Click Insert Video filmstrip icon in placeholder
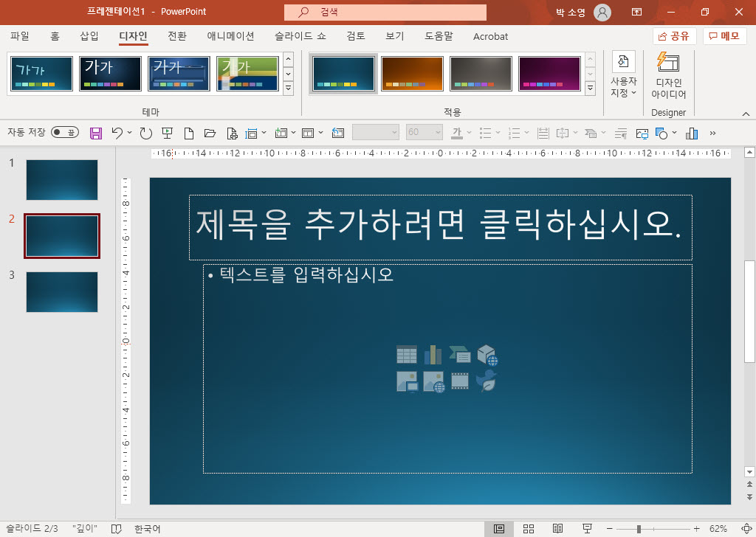This screenshot has height=537, width=756. click(x=460, y=381)
